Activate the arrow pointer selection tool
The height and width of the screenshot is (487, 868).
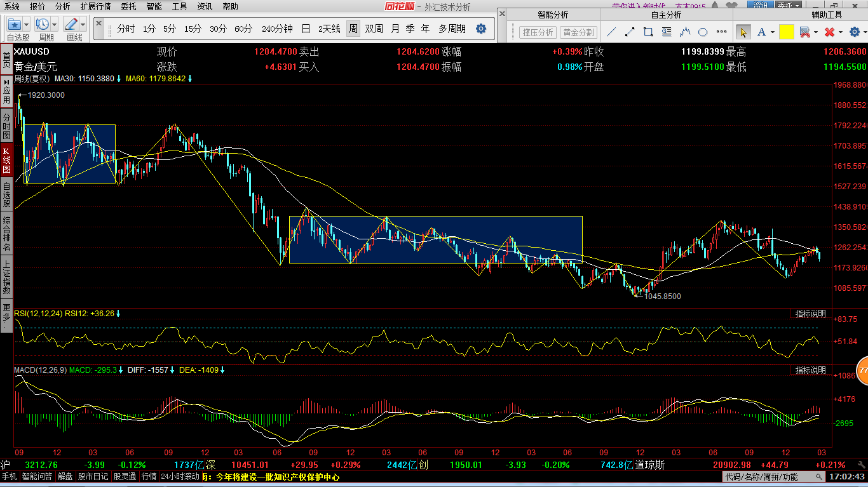click(x=743, y=32)
